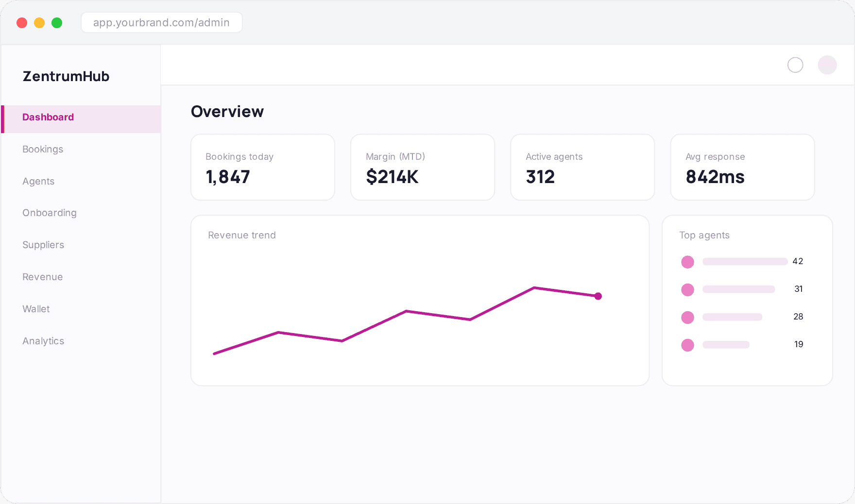The width and height of the screenshot is (855, 504).
Task: Click the progress bar beside 19
Action: 726,345
